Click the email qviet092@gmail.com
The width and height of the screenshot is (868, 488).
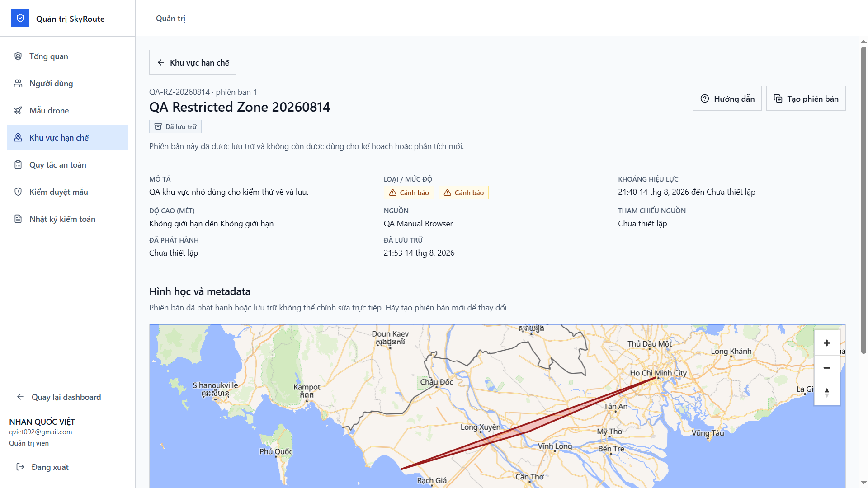point(41,432)
